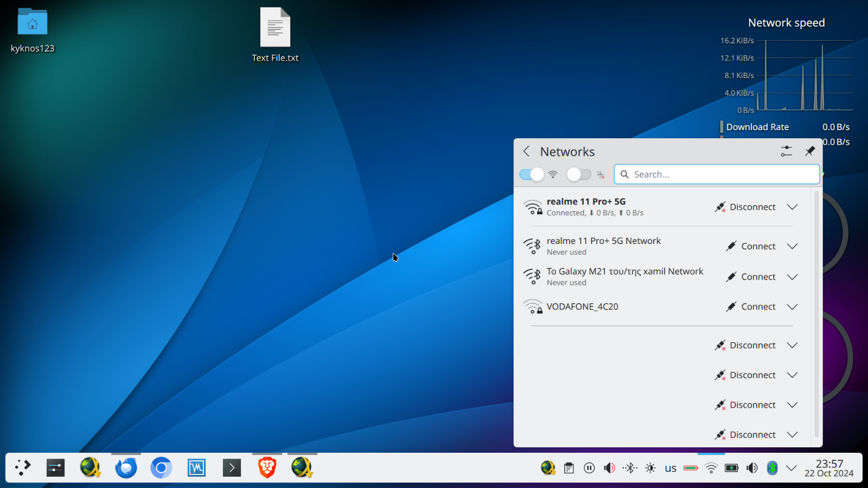Connect to Galaxy M21 xamil Network

pos(751,277)
